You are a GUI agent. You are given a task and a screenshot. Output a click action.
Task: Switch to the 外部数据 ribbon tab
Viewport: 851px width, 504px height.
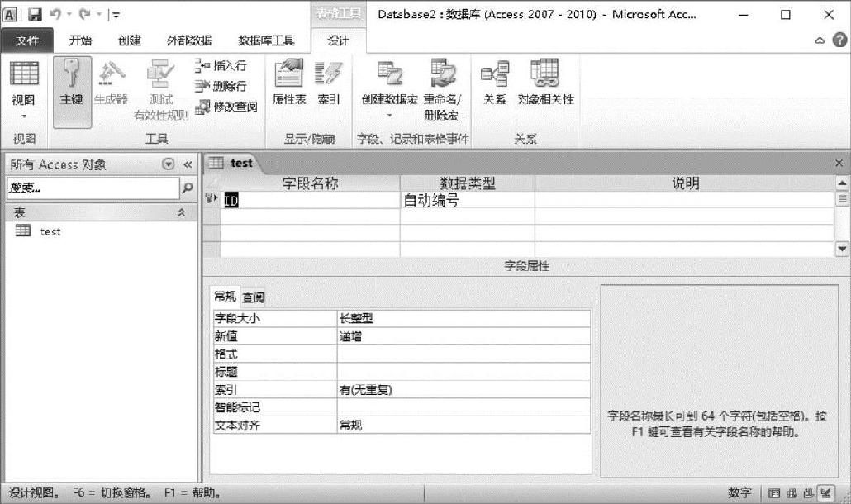coord(189,40)
